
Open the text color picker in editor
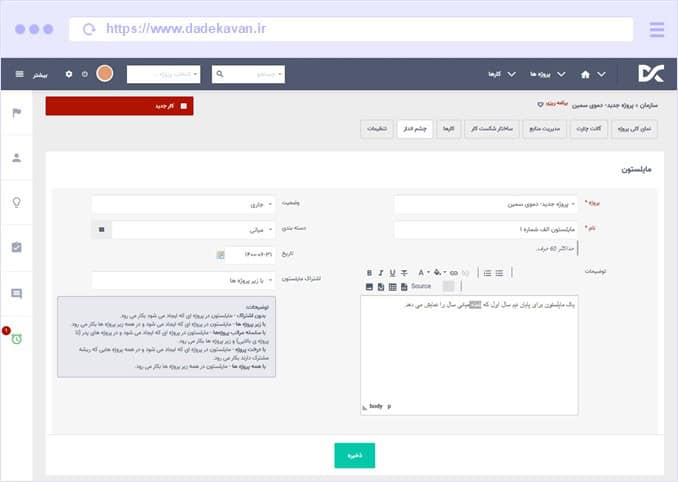[424, 272]
